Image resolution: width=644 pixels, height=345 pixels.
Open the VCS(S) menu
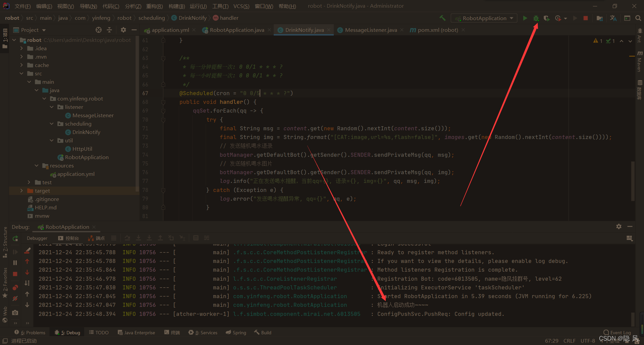tap(241, 6)
